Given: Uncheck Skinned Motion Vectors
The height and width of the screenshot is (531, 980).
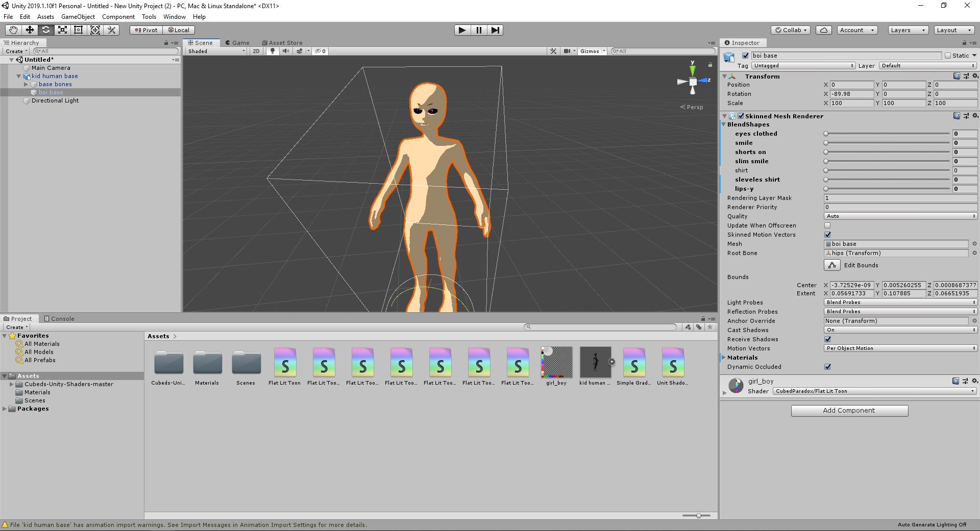Looking at the screenshot, I should (x=827, y=235).
